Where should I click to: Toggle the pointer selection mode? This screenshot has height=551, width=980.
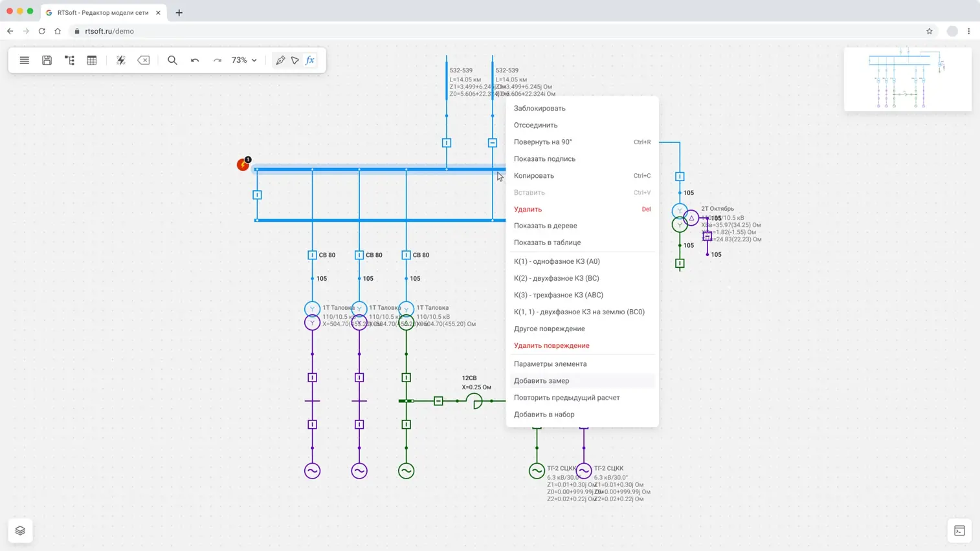[x=295, y=60]
